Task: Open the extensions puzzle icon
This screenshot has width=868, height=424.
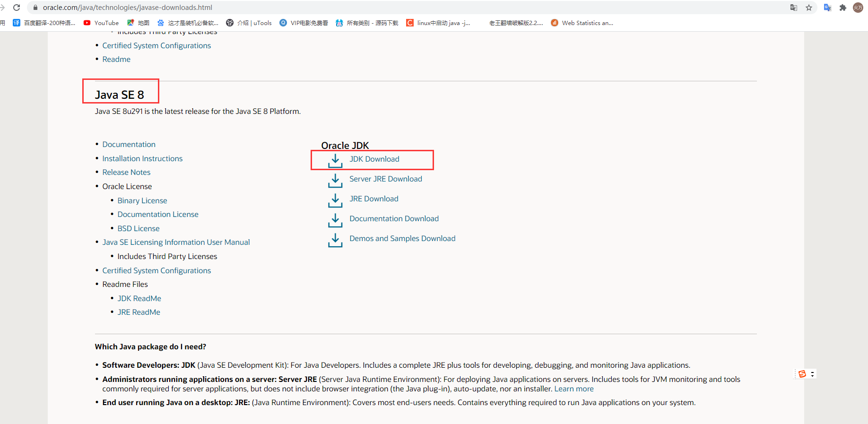Action: pos(842,8)
